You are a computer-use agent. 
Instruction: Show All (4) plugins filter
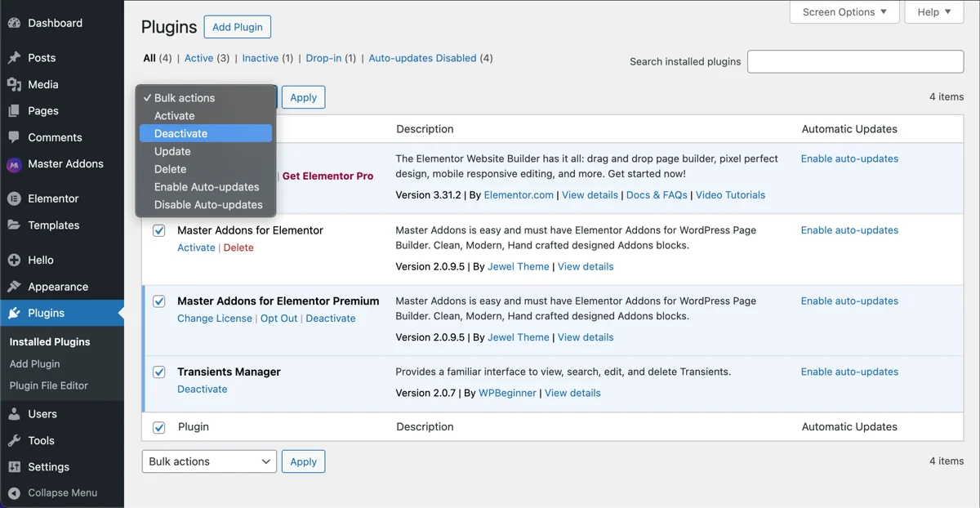(158, 58)
